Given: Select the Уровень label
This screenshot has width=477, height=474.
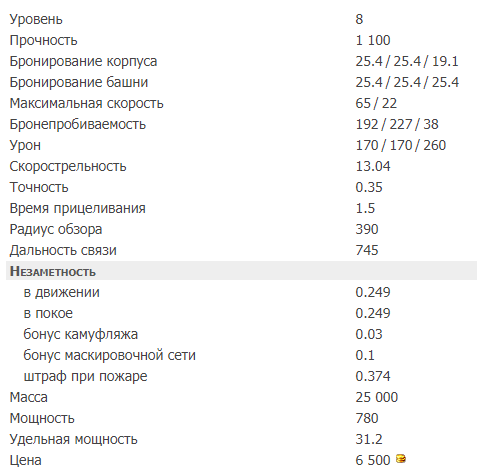Looking at the screenshot, I should (36, 20).
